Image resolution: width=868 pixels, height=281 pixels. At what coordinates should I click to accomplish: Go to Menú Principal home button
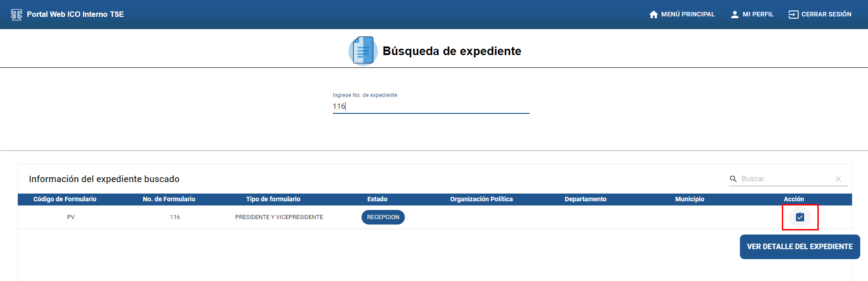[x=682, y=15]
